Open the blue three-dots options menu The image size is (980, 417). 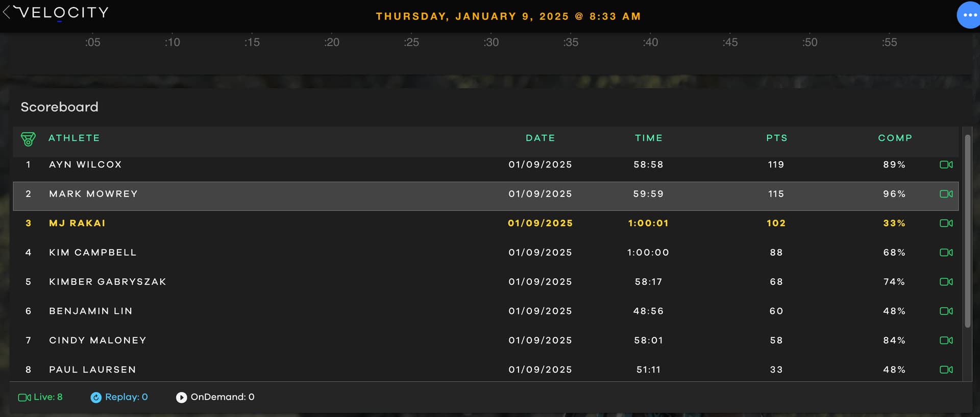click(969, 15)
